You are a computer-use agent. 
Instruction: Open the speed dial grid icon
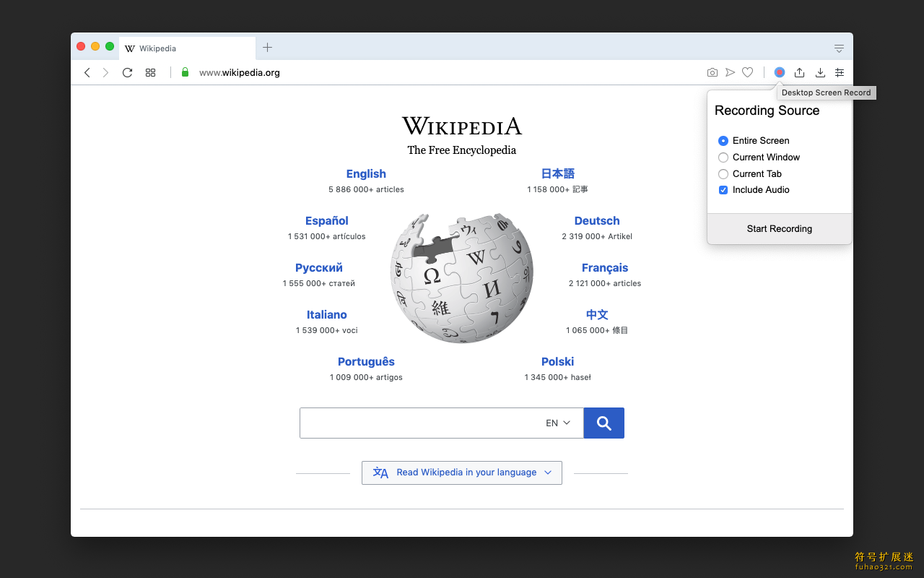point(150,72)
